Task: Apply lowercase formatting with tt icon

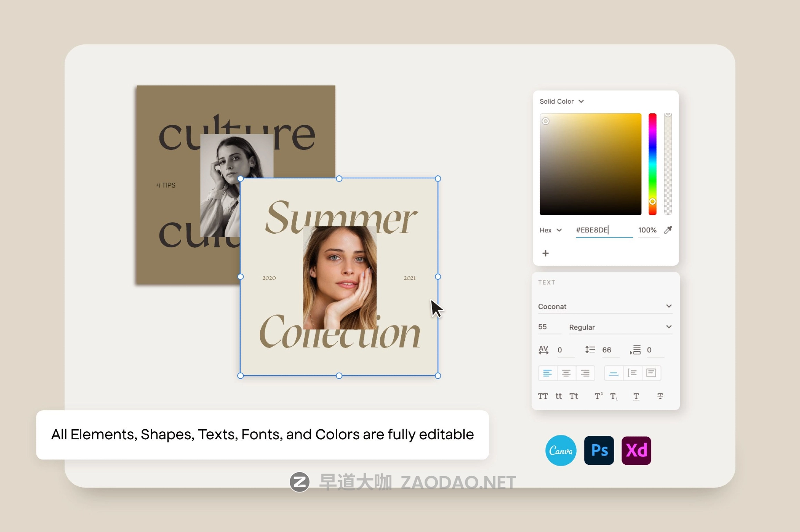Action: [558, 396]
